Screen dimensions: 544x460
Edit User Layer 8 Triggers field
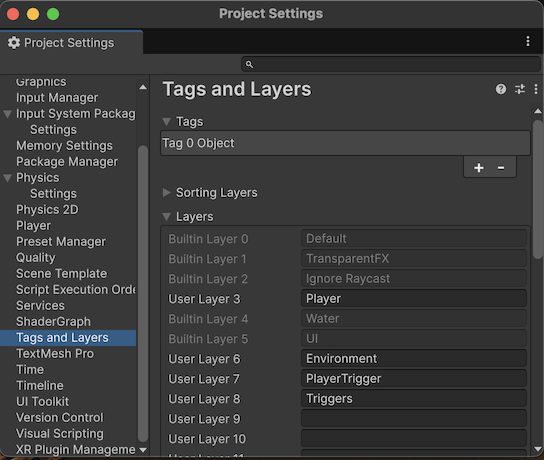[414, 399]
